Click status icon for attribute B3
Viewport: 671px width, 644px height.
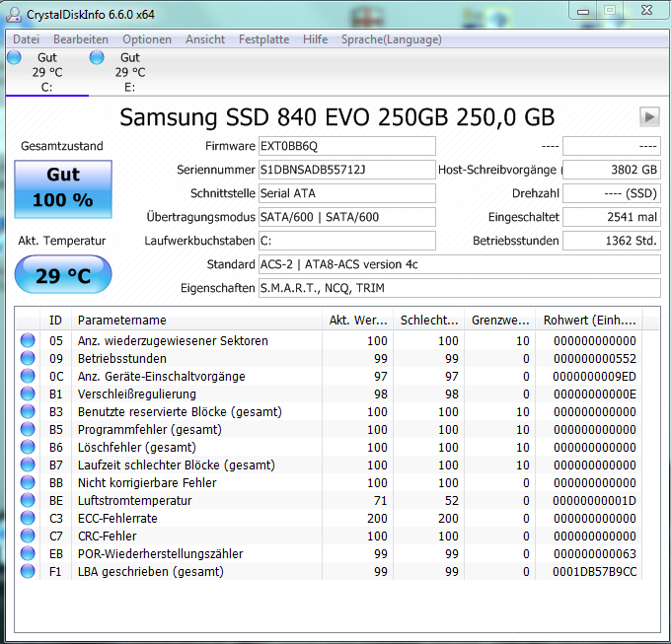pyautogui.click(x=28, y=411)
